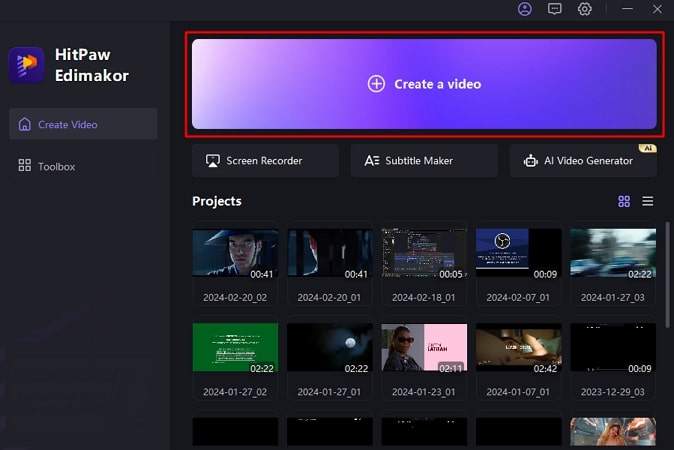The width and height of the screenshot is (674, 450).
Task: Open project 2024-01-27_02 green thumbnail
Action: [235, 347]
